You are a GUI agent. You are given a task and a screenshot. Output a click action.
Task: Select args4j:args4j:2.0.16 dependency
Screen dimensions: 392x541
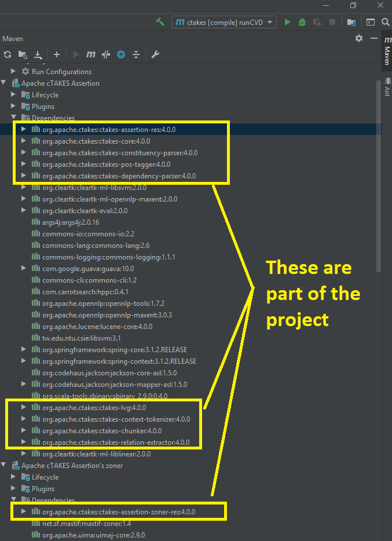coord(71,222)
